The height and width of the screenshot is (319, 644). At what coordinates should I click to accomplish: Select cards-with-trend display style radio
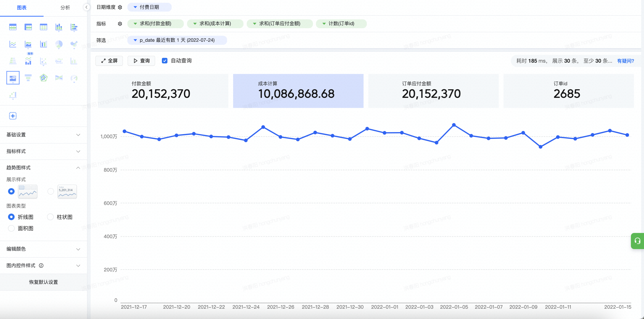(11, 191)
